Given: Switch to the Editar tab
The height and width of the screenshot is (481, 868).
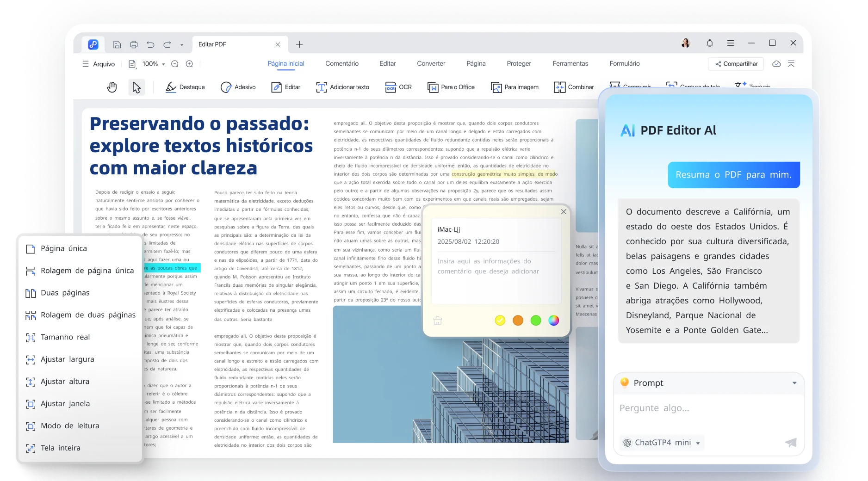Looking at the screenshot, I should 388,63.
